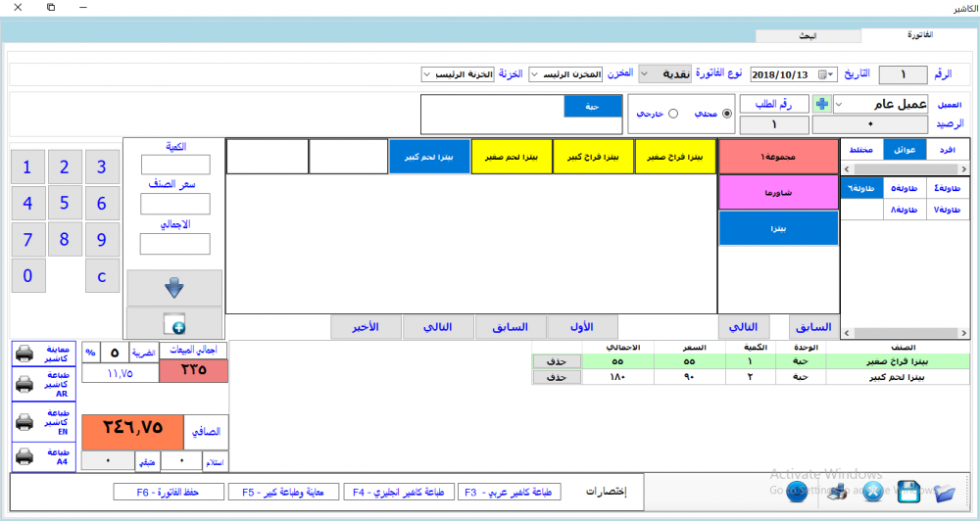Click the blue X cancel icon
The height and width of the screenshot is (521, 980).
872,493
